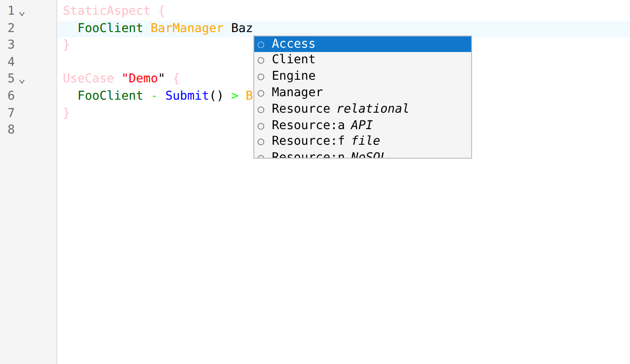Viewport: 630px width, 364px height.
Task: Click the circle icon beside Manager
Action: tap(261, 93)
